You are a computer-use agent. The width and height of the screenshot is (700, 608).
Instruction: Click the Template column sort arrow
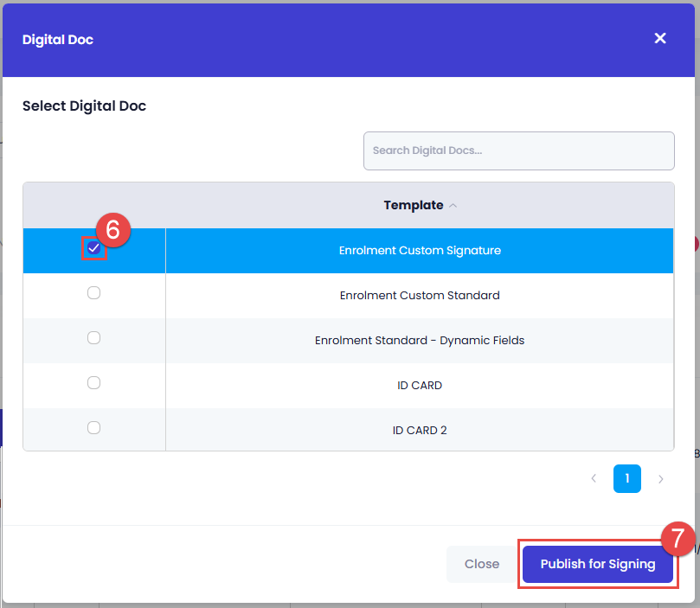point(453,206)
